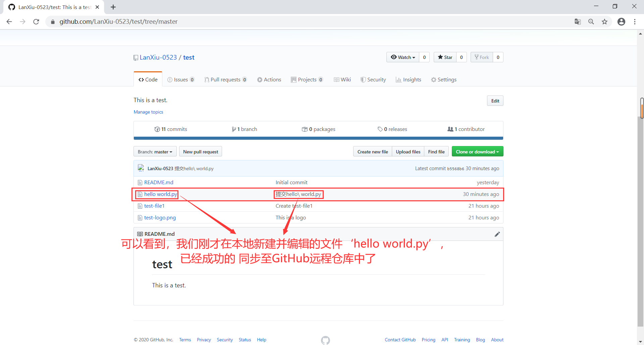The image size is (644, 345).
Task: Switch to the Pull requests tab
Action: pyautogui.click(x=226, y=79)
